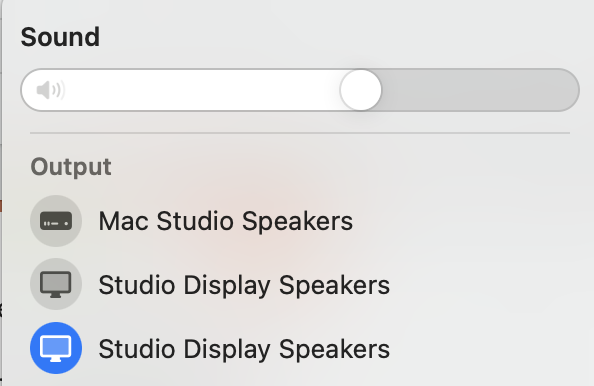Click the blue highlighted Studio Display icon
Viewport: 594px width, 386px height.
coord(56,348)
